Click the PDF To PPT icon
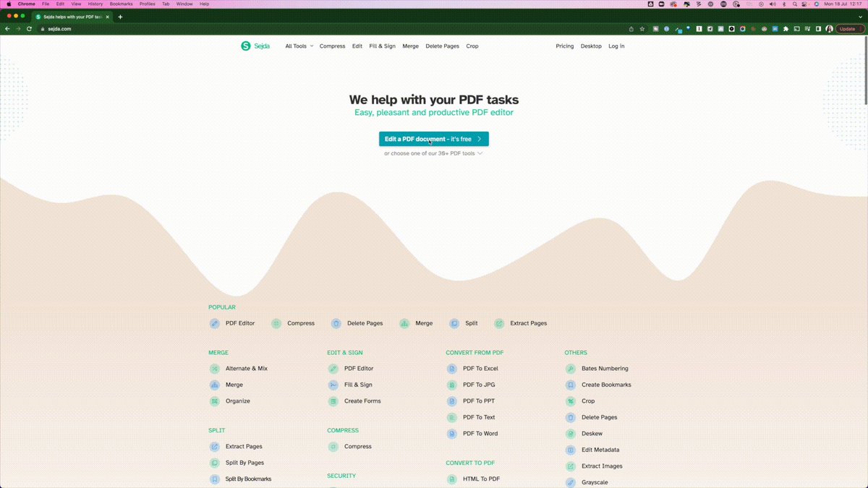 [452, 401]
